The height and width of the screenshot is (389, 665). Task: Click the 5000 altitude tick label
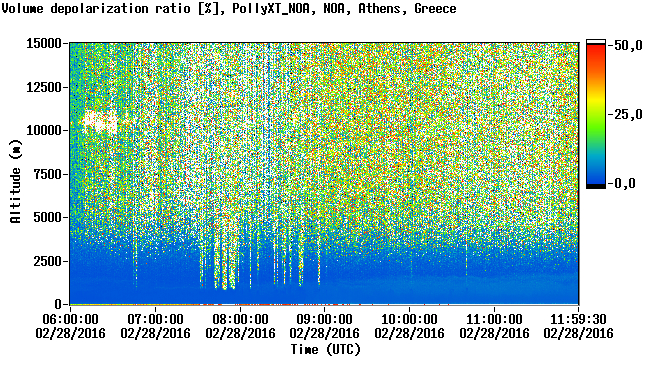(47, 217)
